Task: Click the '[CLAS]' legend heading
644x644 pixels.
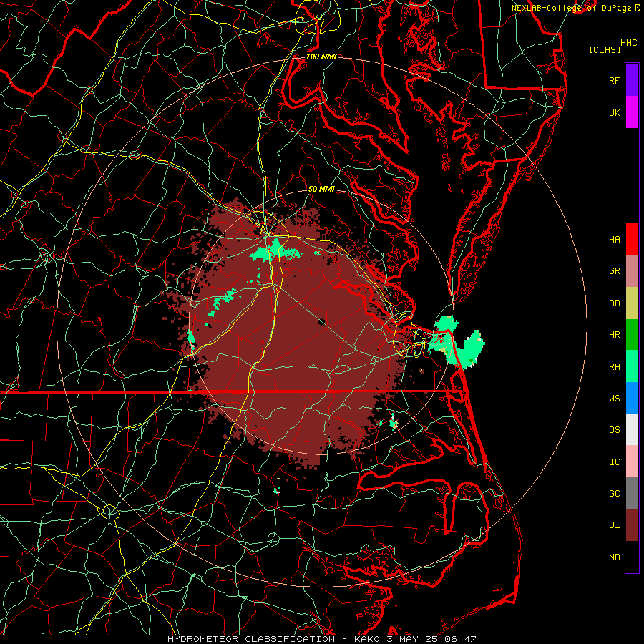Action: click(605, 49)
